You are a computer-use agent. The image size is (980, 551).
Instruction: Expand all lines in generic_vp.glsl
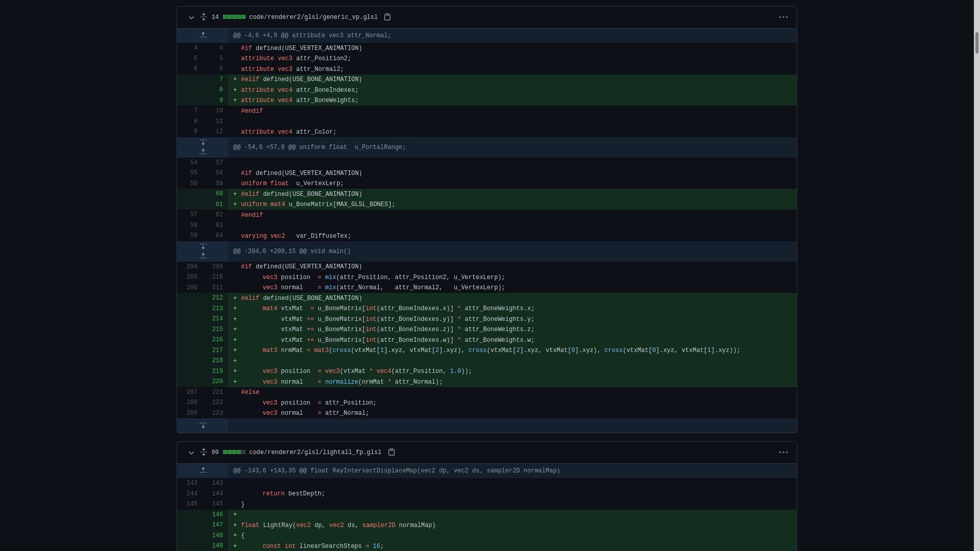click(x=204, y=17)
